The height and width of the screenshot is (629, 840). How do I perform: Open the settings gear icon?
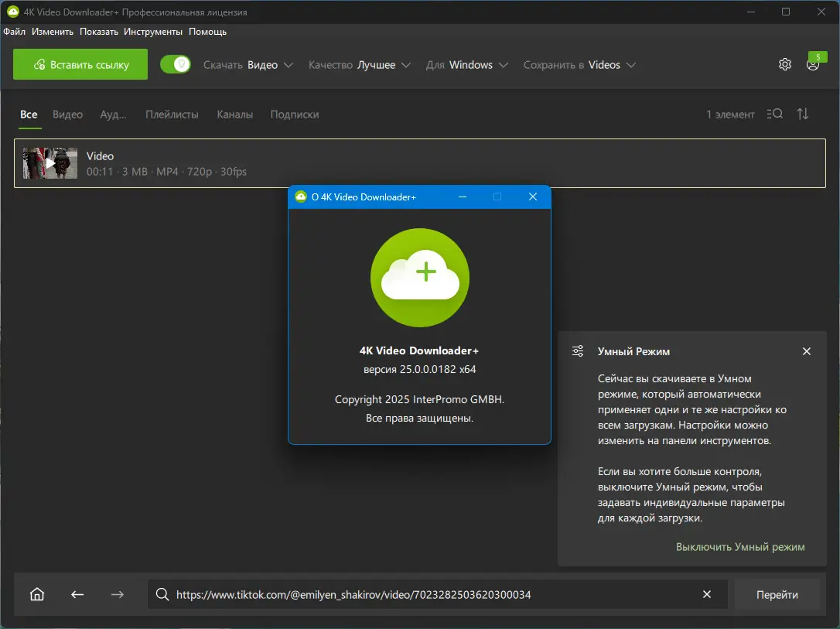pyautogui.click(x=785, y=65)
